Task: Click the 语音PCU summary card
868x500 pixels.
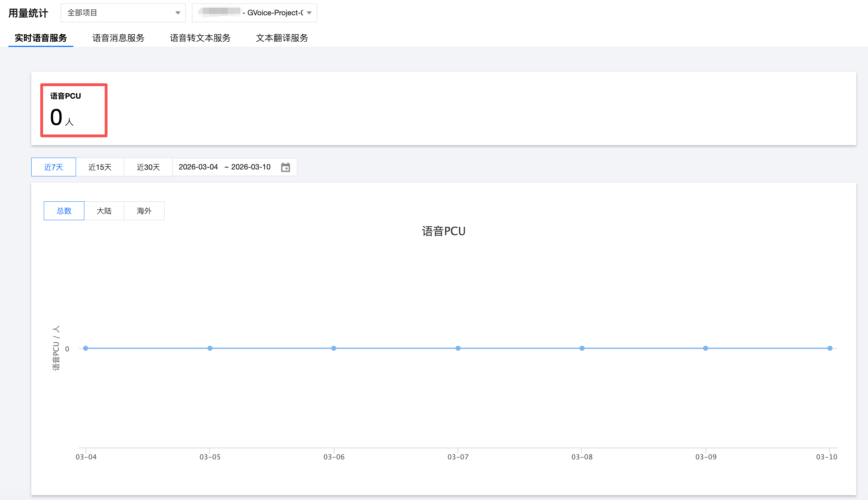Action: click(74, 110)
